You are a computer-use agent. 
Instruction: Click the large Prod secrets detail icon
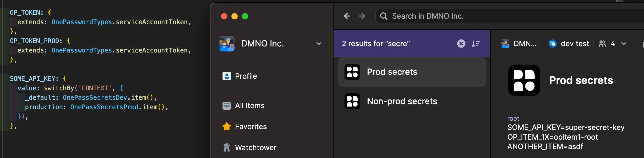524,80
